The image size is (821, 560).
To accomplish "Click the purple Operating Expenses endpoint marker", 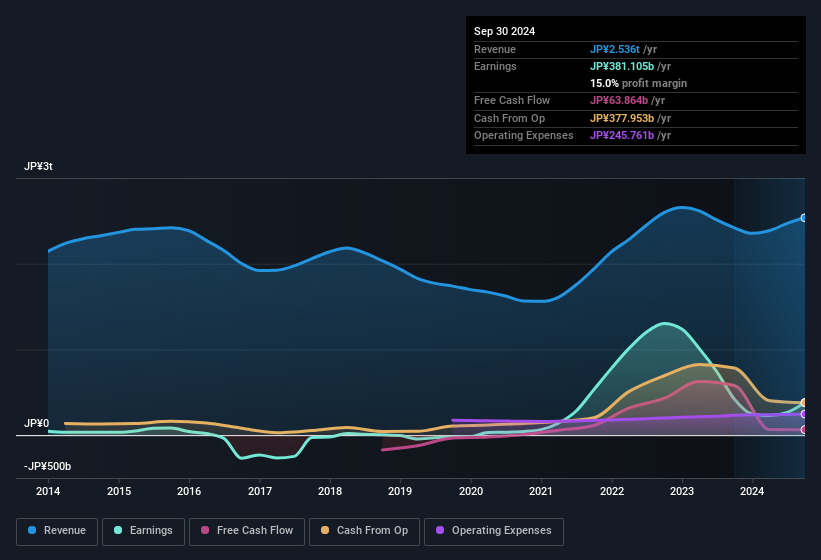I will [804, 414].
